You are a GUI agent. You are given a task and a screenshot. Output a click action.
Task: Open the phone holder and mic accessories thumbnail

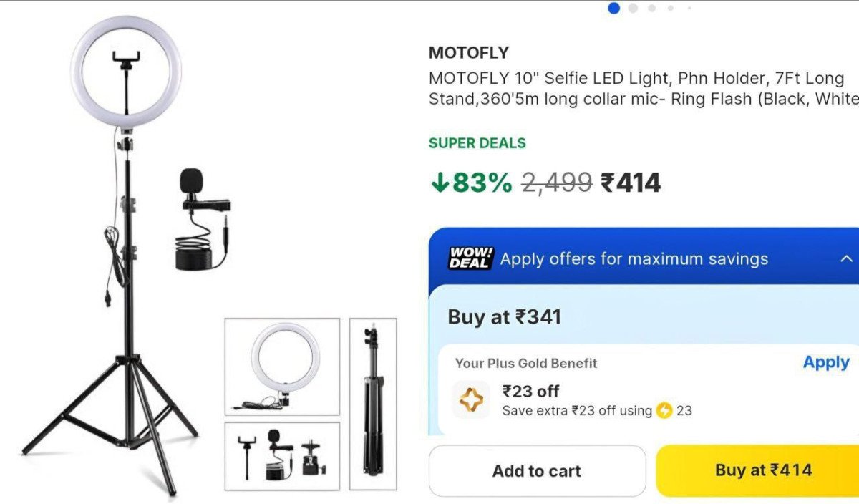coord(282,456)
